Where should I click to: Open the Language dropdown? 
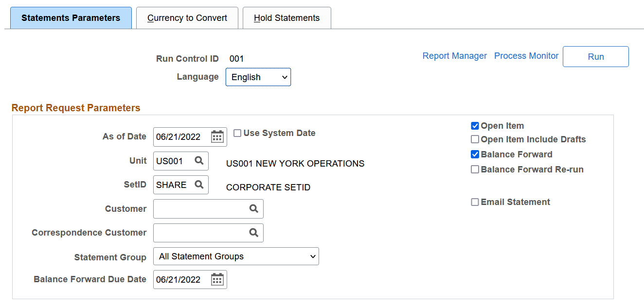pyautogui.click(x=258, y=77)
